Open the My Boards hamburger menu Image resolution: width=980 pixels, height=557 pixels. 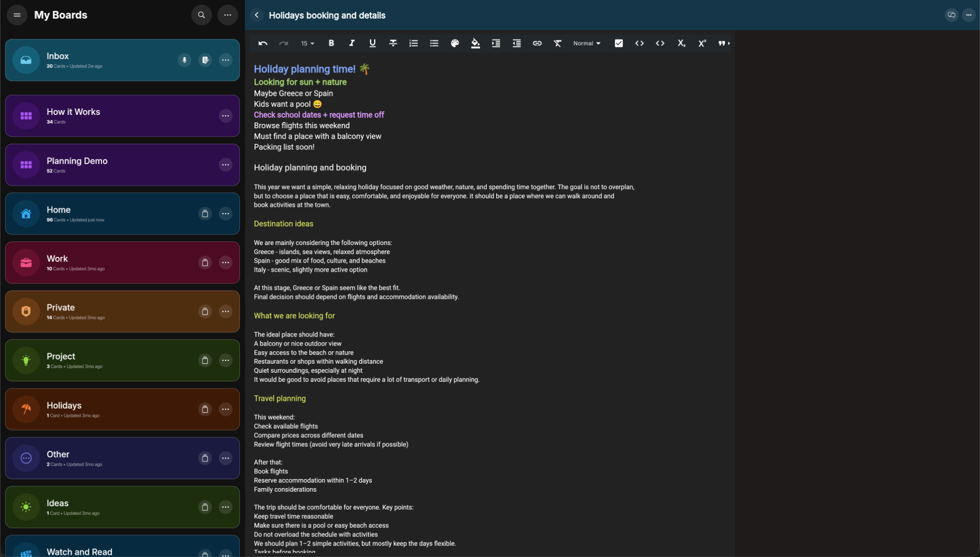tap(17, 15)
